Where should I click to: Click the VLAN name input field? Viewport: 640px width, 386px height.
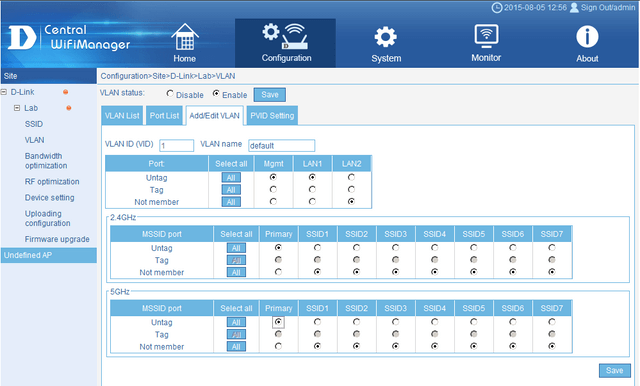pos(282,146)
